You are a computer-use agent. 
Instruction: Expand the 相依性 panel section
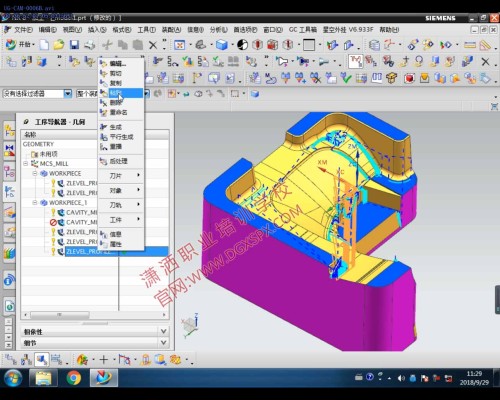coord(94,332)
